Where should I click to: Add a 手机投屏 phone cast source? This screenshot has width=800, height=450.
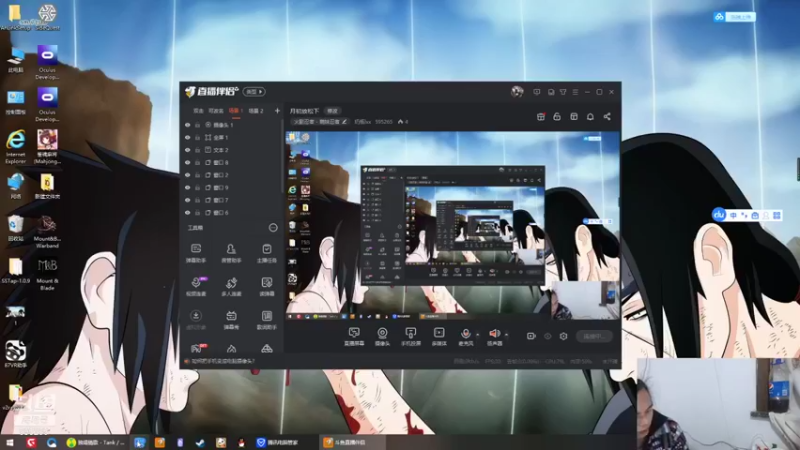point(410,337)
